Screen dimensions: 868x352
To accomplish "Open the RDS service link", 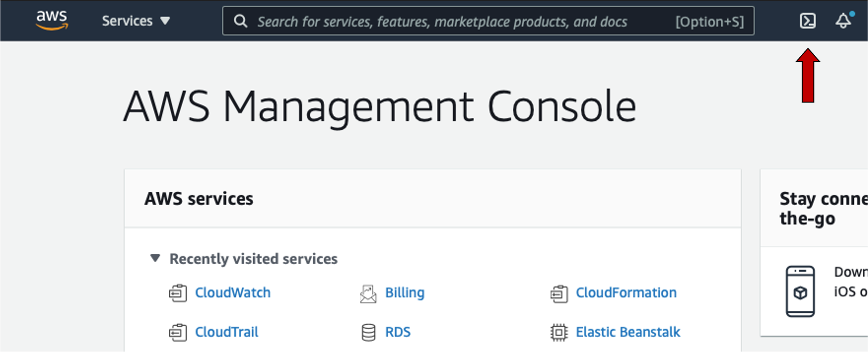I will (398, 332).
